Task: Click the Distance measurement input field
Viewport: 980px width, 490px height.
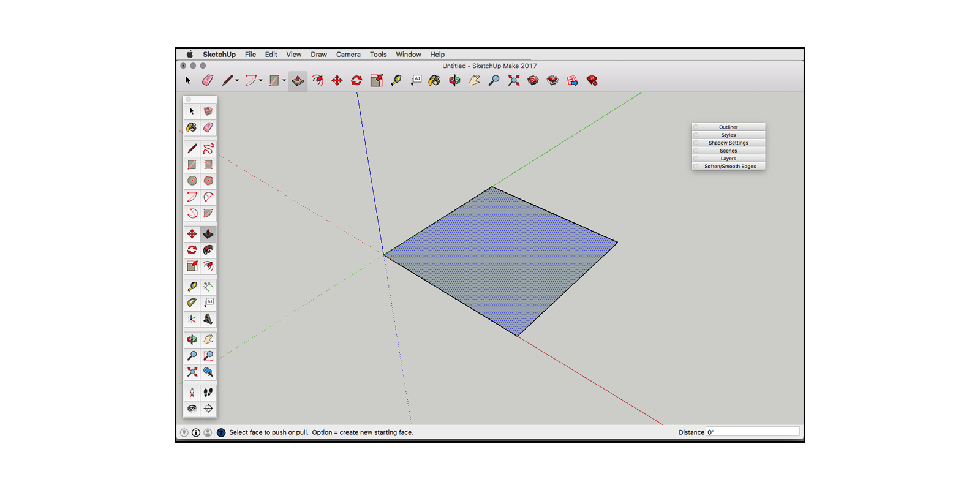Action: coord(753,432)
